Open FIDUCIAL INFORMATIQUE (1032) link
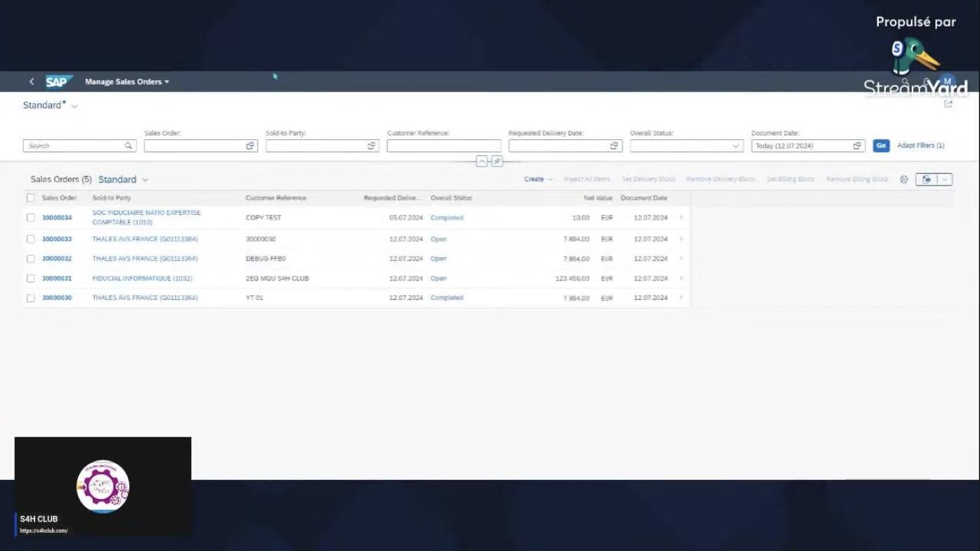 pos(142,278)
